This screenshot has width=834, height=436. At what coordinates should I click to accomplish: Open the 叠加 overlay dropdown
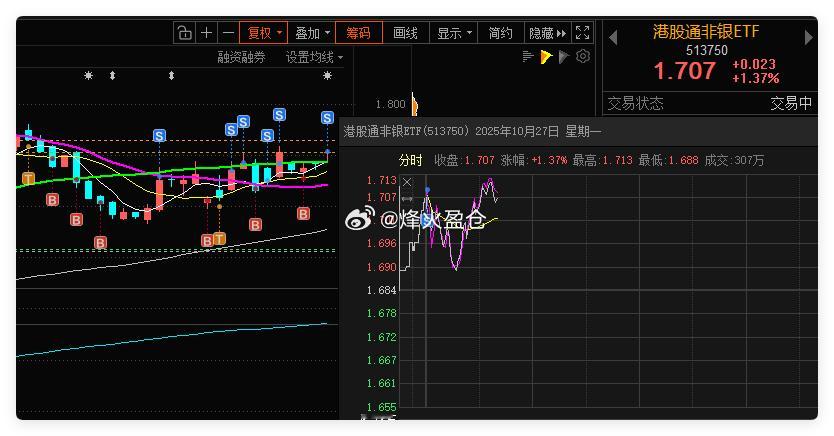(312, 33)
